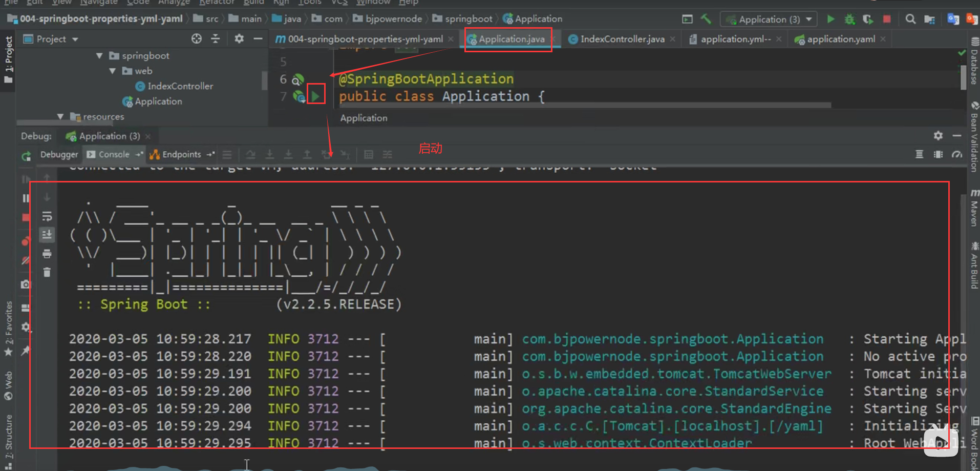The image size is (980, 471).
Task: Toggle the 1: Project tool window
Action: (8, 59)
